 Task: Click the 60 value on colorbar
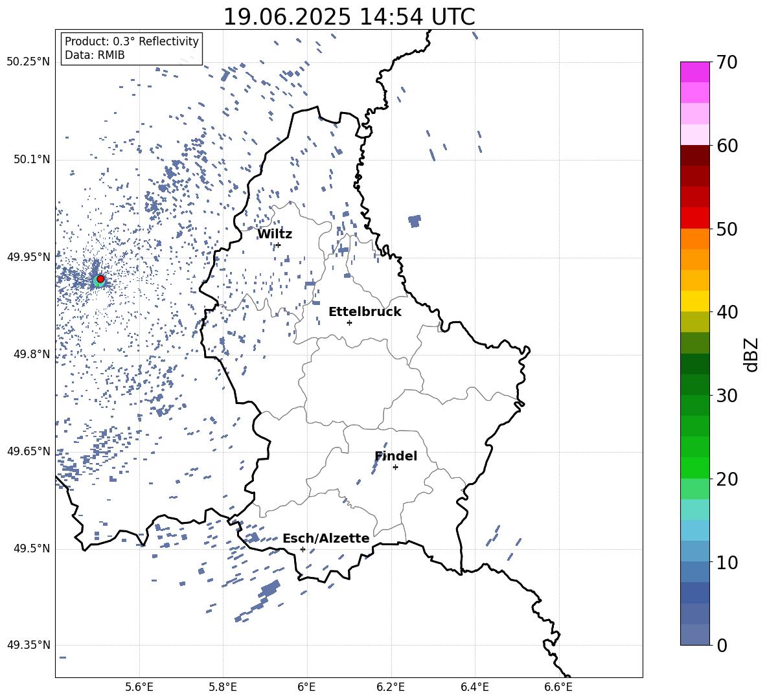coord(727,146)
